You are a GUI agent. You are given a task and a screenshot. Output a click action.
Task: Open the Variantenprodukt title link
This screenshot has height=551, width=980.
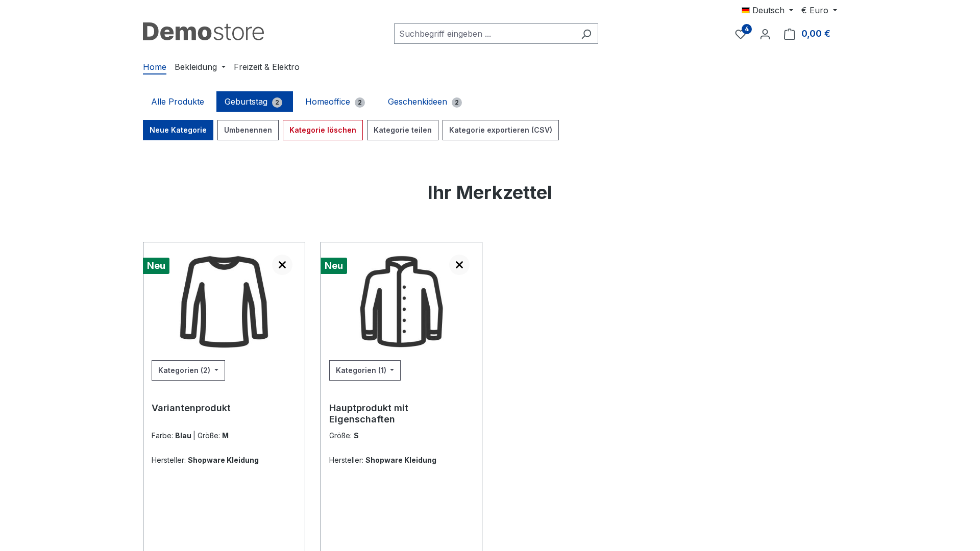pos(191,408)
